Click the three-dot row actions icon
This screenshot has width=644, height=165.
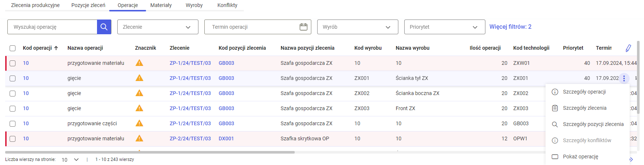[x=624, y=78]
